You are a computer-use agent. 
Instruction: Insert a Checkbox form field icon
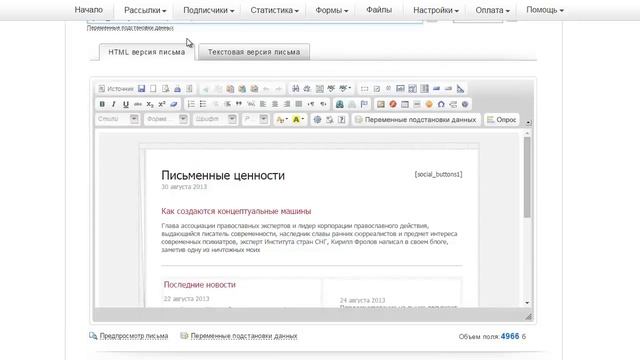tap(377, 89)
